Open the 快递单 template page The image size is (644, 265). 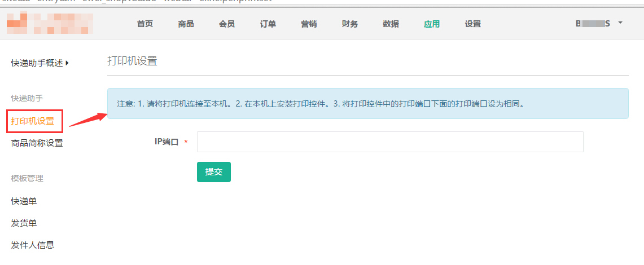tap(24, 201)
